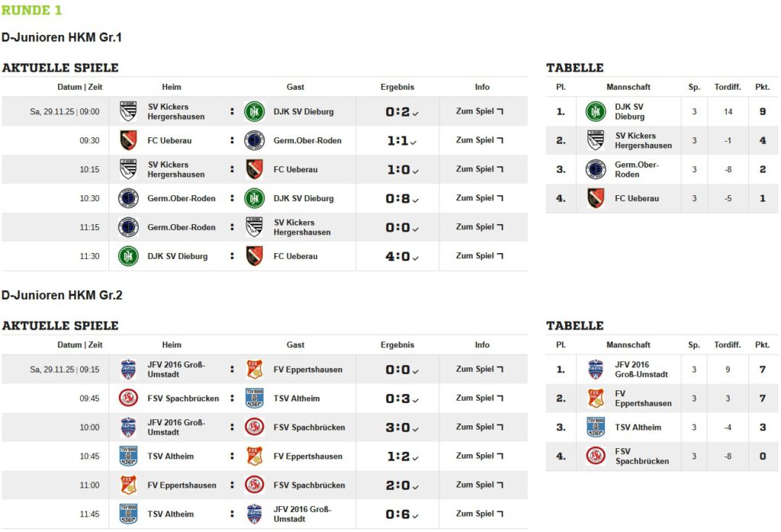Click FSV Spachbrücken logo in Gr.2 table
781x532 pixels.
coord(596,457)
